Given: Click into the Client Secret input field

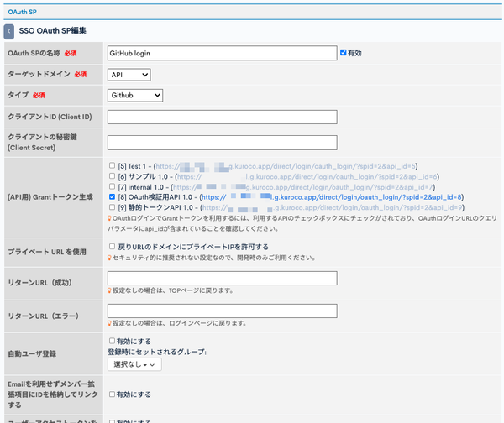Looking at the screenshot, I should (222, 143).
